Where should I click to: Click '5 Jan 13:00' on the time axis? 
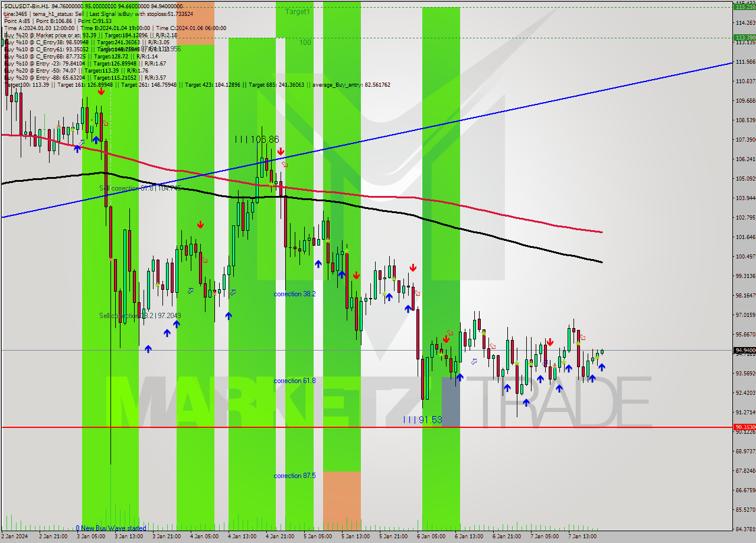pyautogui.click(x=355, y=537)
